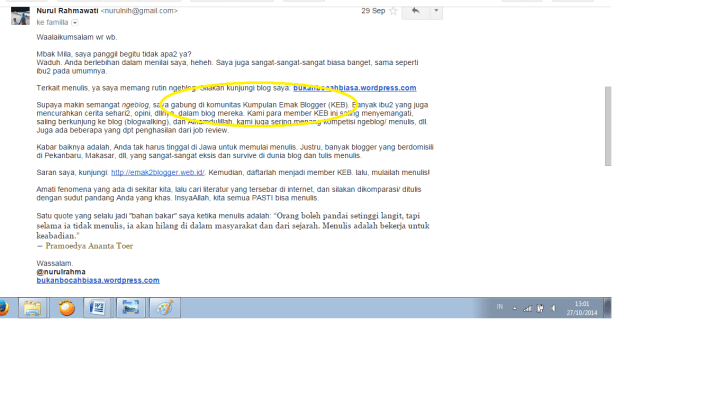Click the orange round app icon in taskbar
Screen dimensions: 723x406
(66, 308)
